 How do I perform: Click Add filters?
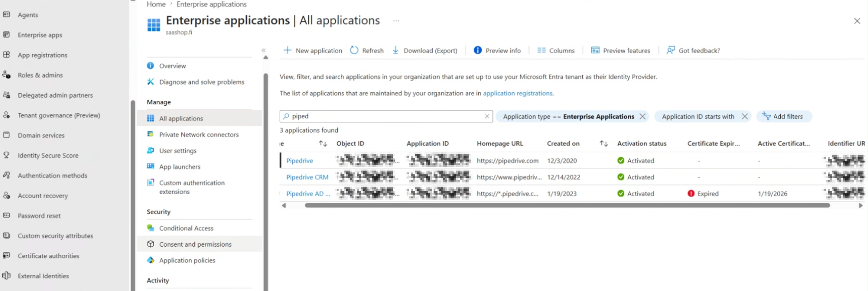(x=784, y=116)
